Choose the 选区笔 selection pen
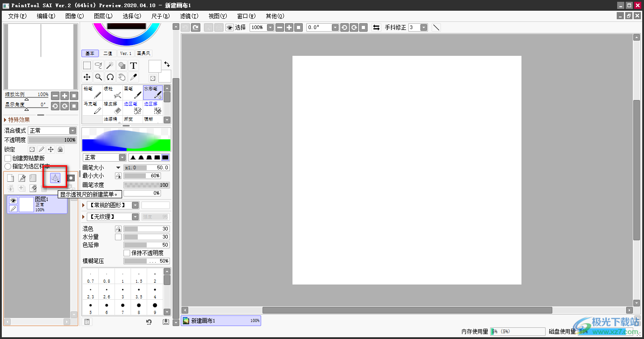644x339 pixels. click(133, 108)
